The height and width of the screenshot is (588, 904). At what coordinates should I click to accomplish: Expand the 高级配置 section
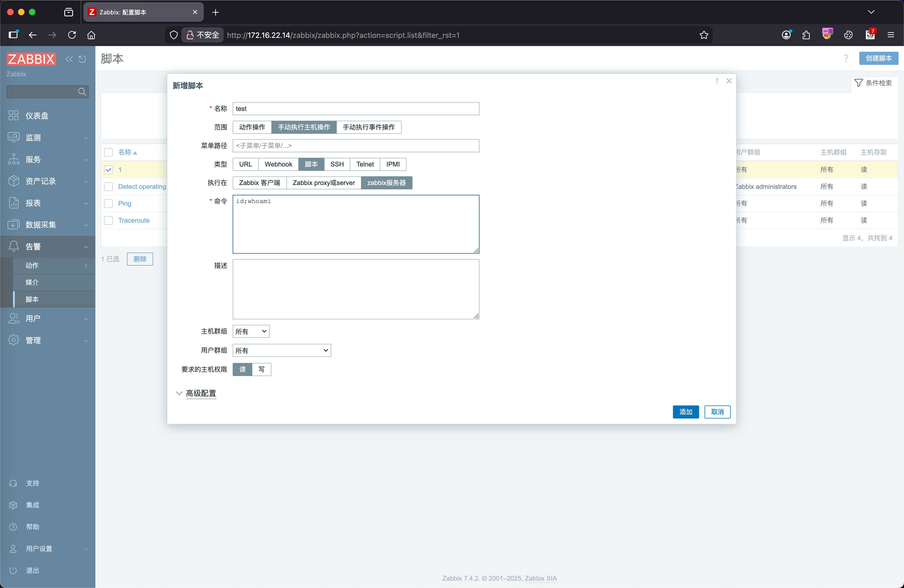tap(201, 393)
